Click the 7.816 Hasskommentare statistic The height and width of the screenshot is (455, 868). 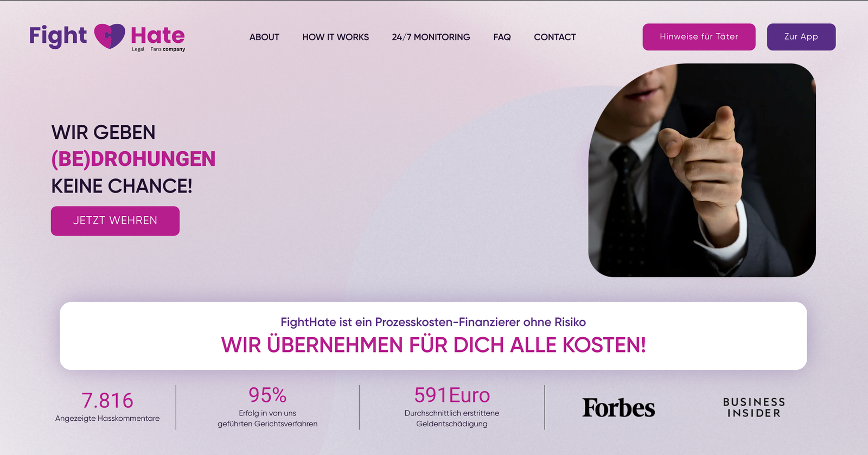coord(107,407)
